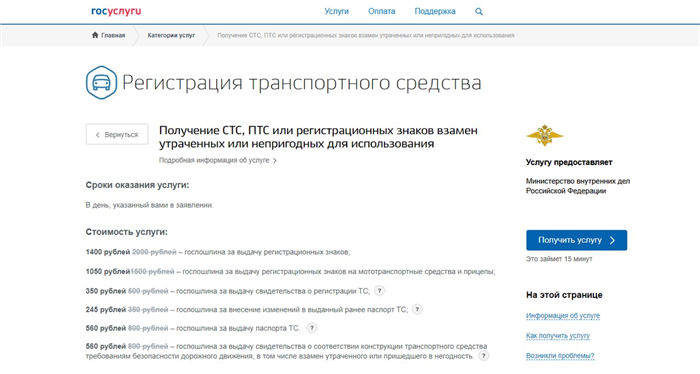Navigate to Главная breadcrumb
Screen dimensions: 700x374
click(x=113, y=35)
